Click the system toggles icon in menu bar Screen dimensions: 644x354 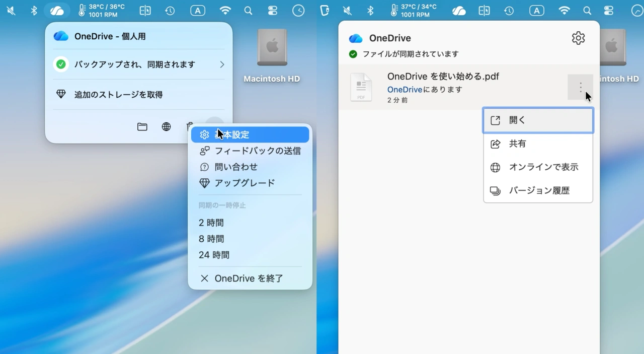272,10
